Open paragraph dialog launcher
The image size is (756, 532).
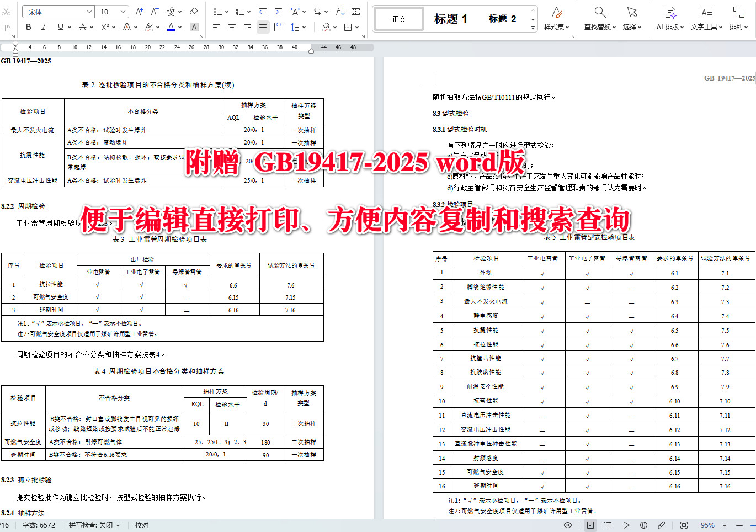(365, 36)
